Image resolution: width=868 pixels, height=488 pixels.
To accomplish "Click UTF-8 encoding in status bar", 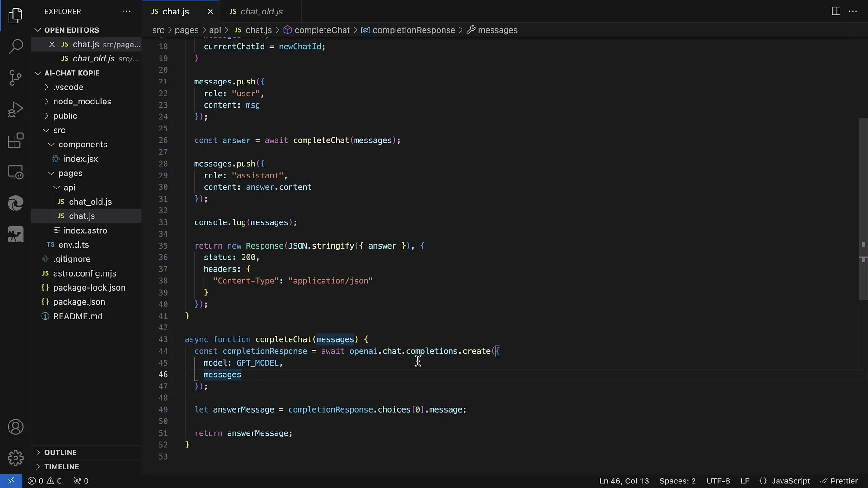I will 718,481.
